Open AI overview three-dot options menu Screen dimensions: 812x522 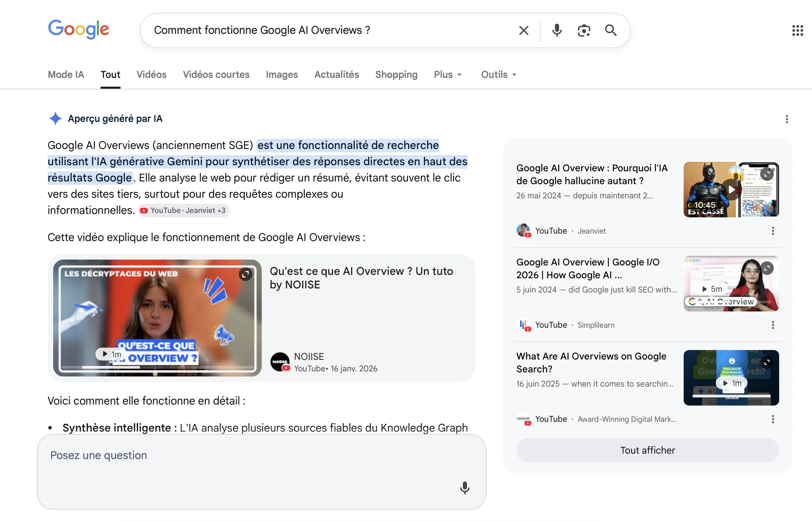787,119
